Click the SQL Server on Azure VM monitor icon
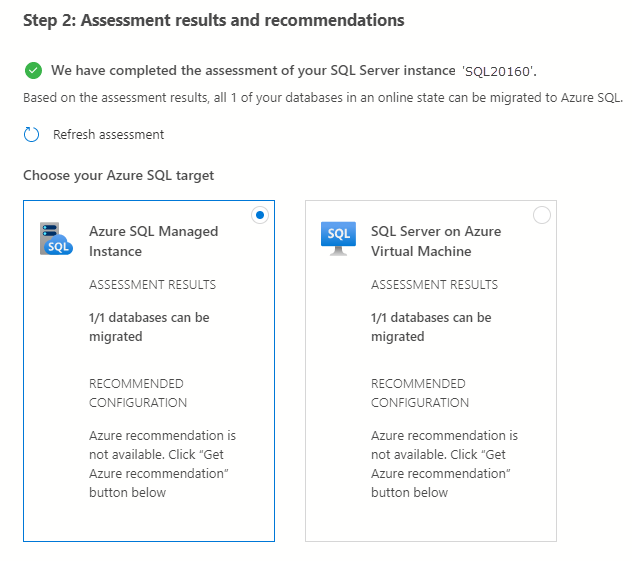 [x=338, y=239]
